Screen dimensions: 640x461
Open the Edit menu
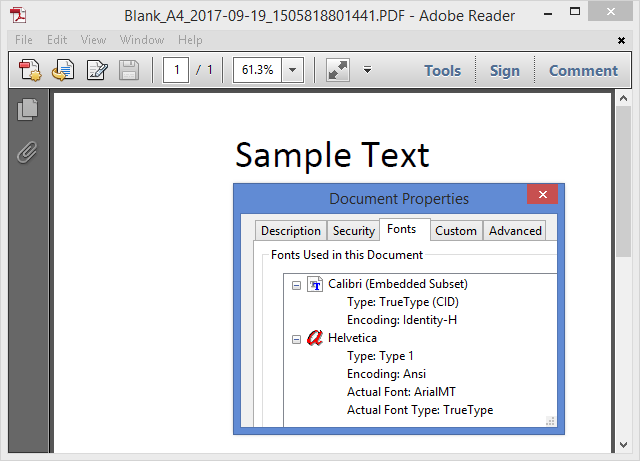point(57,40)
